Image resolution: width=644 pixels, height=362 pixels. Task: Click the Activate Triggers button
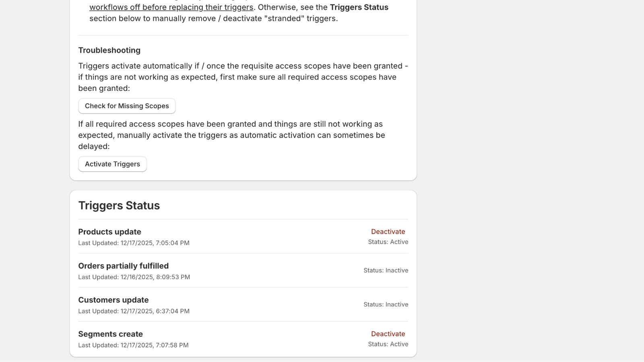click(112, 164)
